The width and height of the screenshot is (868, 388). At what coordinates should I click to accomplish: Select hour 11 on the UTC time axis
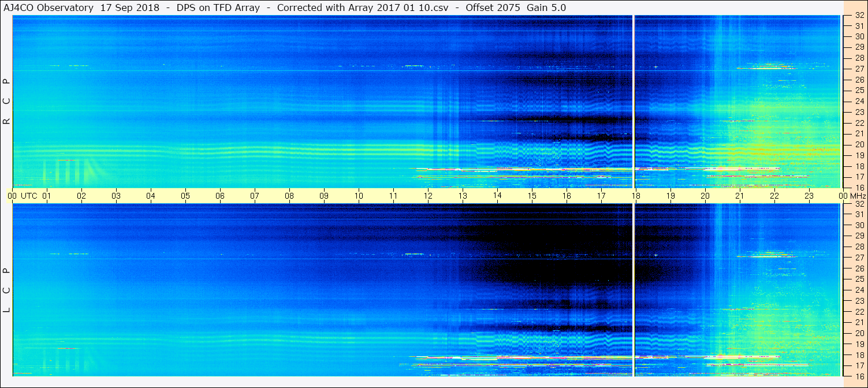(x=393, y=196)
